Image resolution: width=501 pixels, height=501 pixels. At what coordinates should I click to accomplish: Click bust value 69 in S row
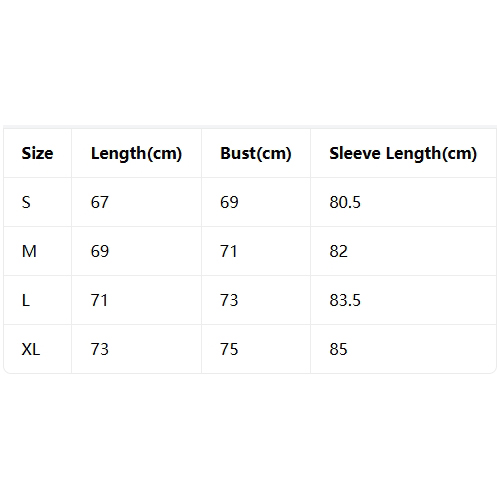click(229, 202)
